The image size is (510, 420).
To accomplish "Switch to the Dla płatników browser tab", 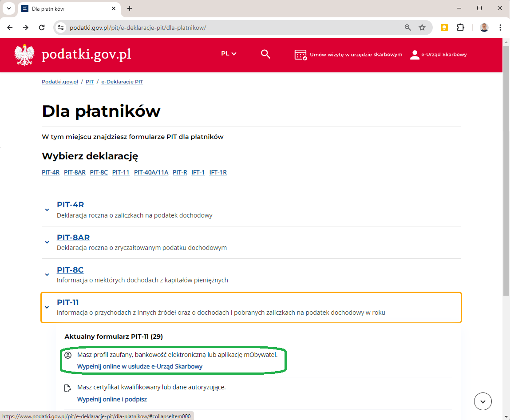I will [67, 8].
